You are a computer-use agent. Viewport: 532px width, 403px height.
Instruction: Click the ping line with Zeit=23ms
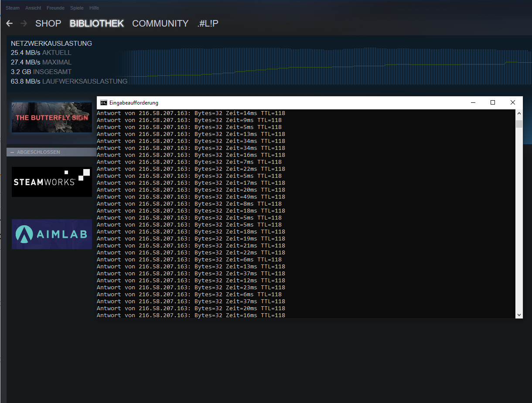click(191, 288)
